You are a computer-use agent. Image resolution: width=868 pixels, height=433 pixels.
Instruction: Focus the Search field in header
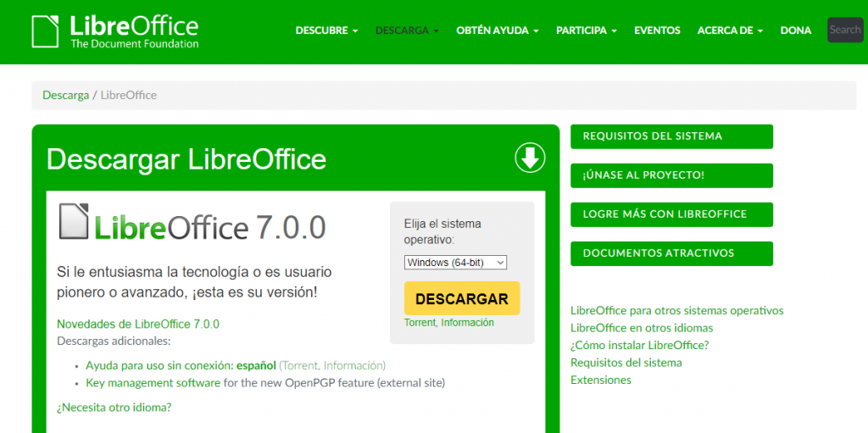[845, 30]
